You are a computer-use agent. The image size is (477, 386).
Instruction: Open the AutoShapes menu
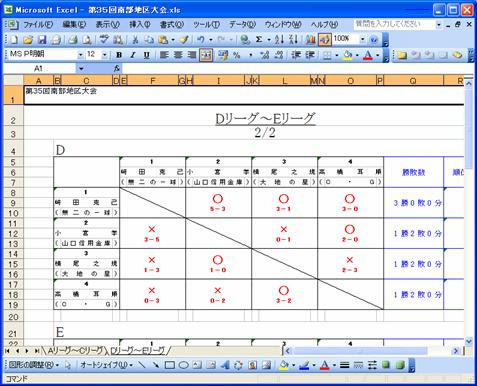(106, 365)
